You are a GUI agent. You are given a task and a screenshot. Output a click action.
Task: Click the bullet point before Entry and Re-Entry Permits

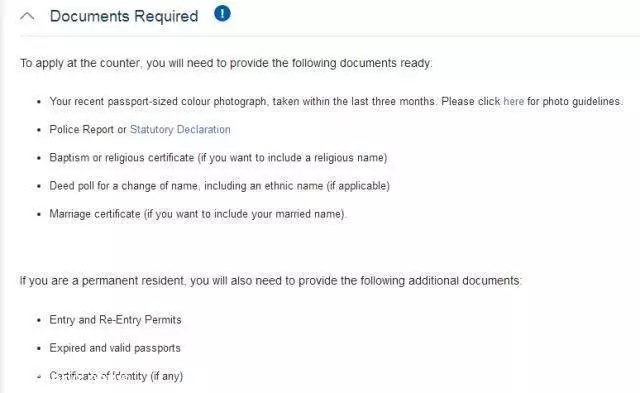[x=39, y=320]
